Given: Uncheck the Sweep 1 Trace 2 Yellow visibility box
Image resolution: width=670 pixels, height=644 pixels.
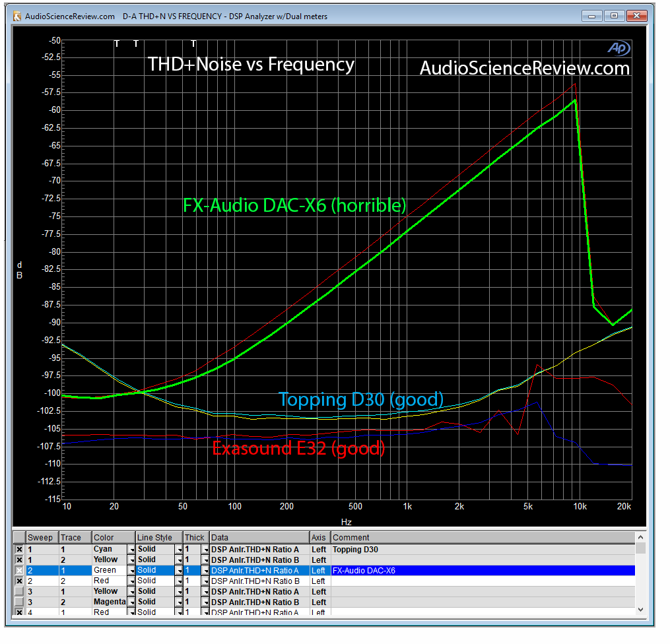Looking at the screenshot, I should [x=19, y=560].
